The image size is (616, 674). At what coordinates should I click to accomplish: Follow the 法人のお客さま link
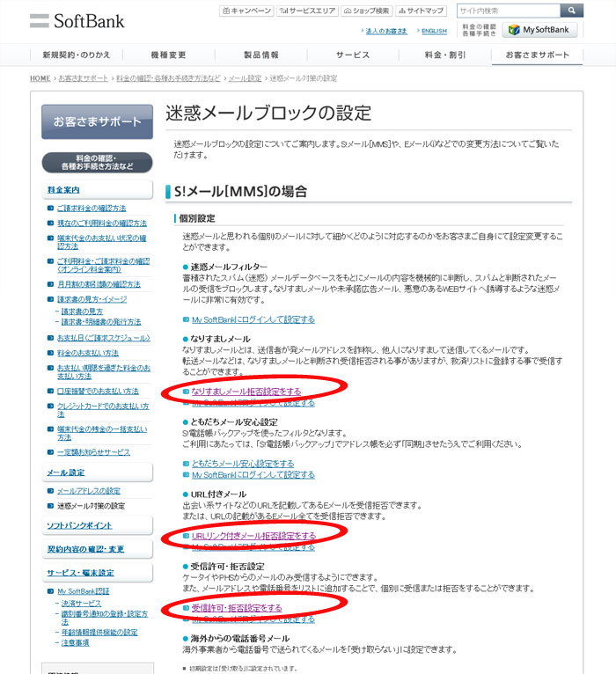pyautogui.click(x=386, y=31)
